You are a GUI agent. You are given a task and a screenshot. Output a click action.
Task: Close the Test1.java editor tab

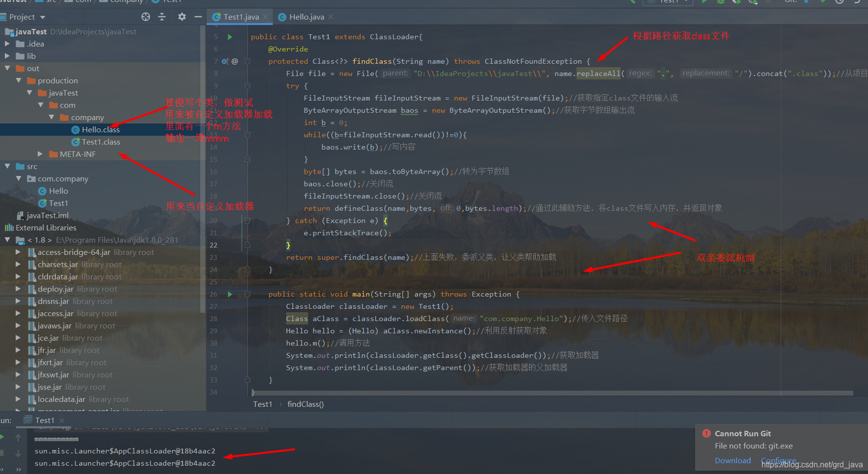(266, 17)
